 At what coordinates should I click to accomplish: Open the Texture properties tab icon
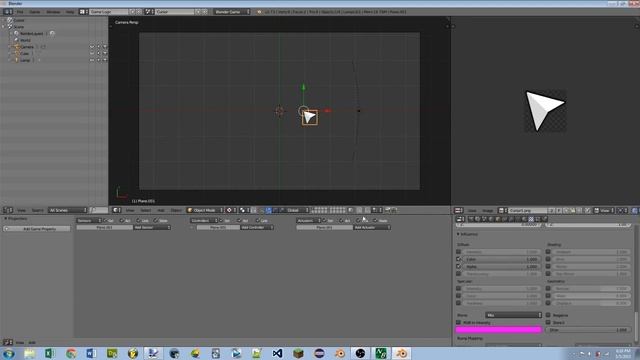(531, 219)
